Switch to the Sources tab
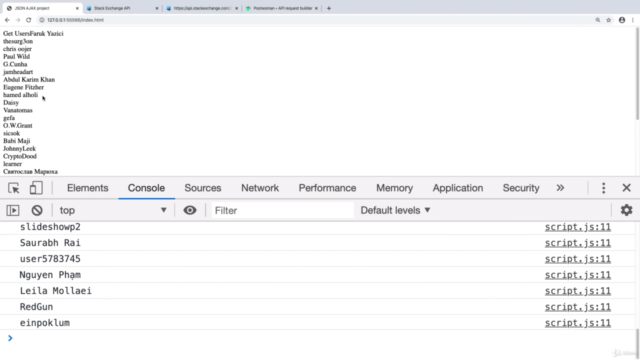 (202, 188)
